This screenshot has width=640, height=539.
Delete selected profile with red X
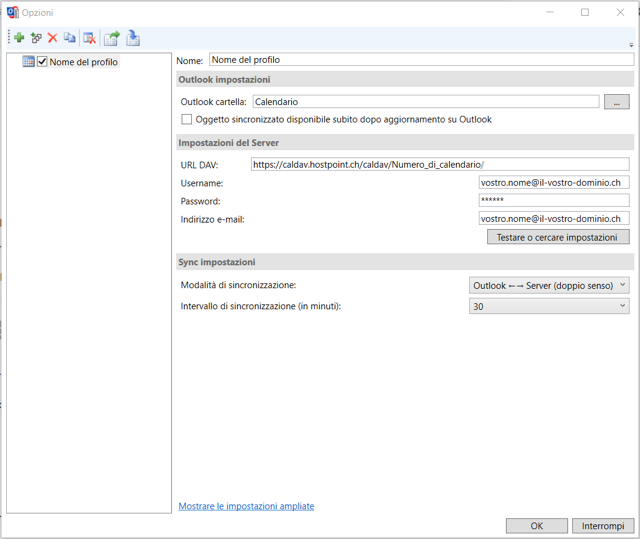(x=53, y=38)
